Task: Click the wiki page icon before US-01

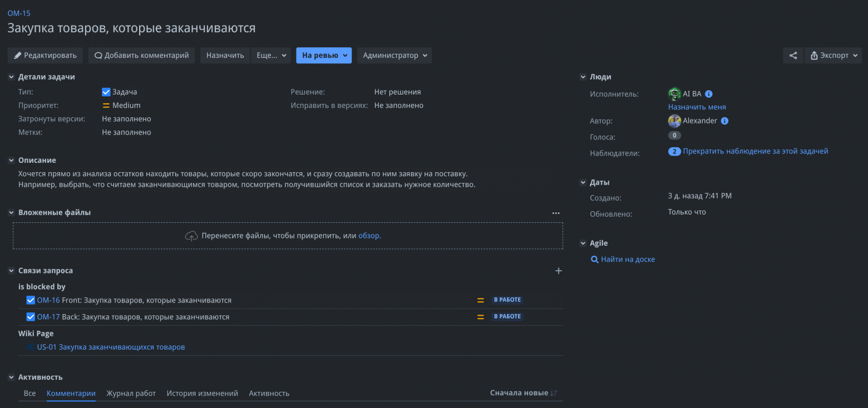Action: (x=31, y=347)
